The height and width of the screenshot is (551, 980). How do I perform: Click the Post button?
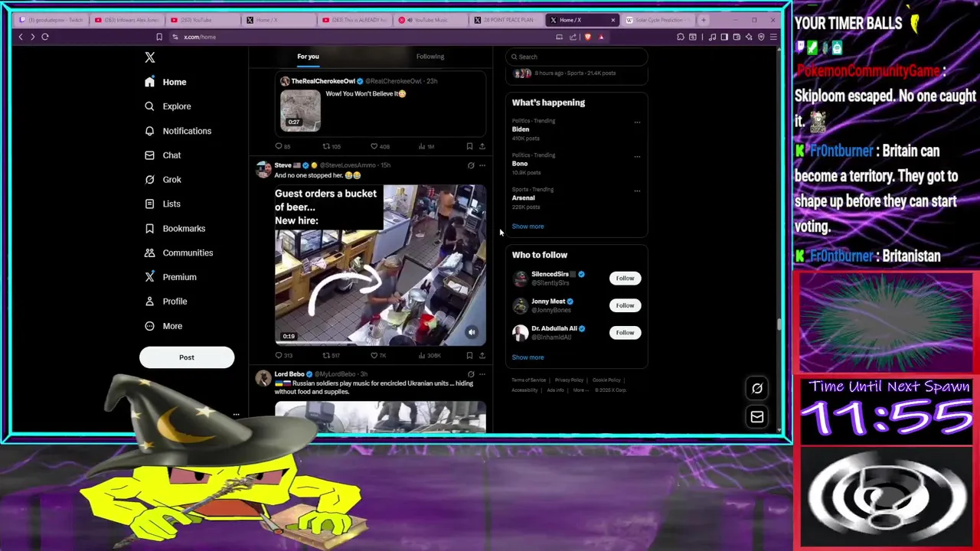[x=187, y=357]
